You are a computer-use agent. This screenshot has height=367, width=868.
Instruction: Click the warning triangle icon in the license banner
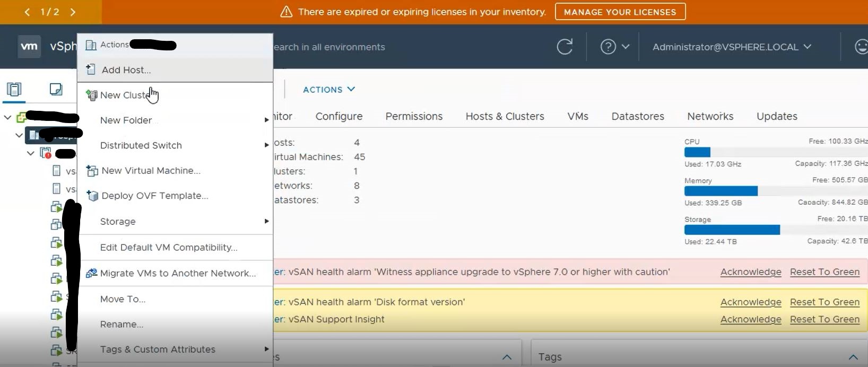287,12
